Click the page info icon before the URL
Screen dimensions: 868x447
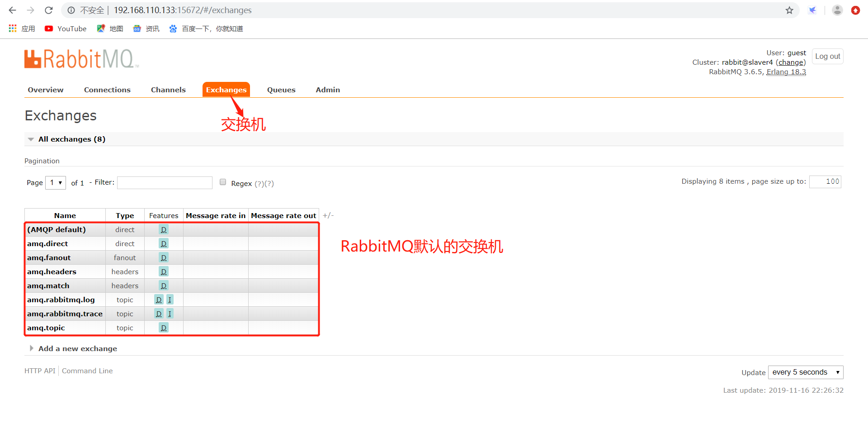(x=71, y=10)
